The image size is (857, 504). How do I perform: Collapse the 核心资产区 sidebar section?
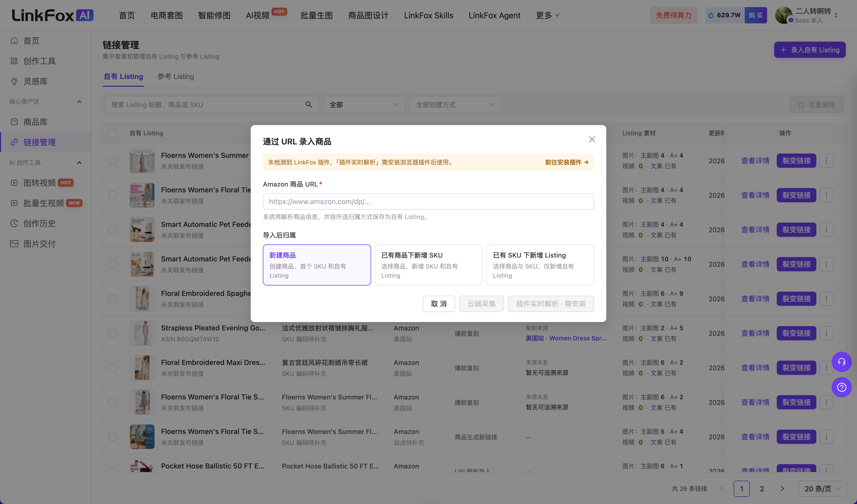[x=79, y=102]
